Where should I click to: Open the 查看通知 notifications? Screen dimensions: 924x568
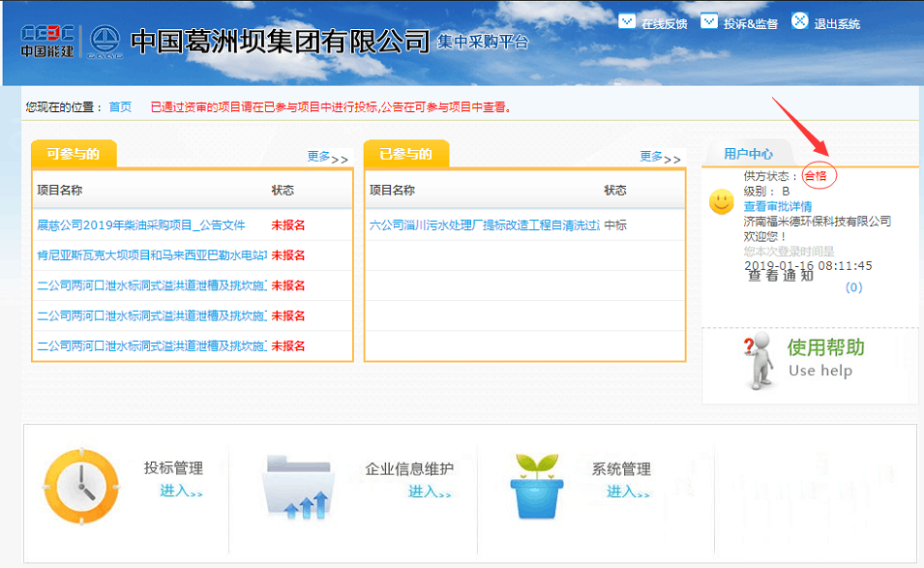pos(780,275)
